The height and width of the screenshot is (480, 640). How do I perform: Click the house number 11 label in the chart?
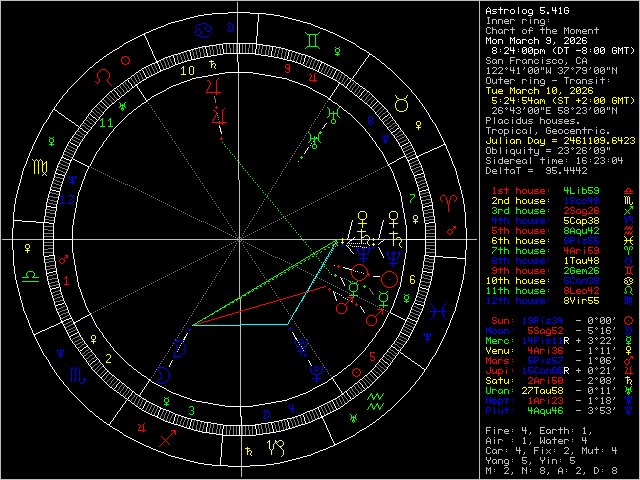(106, 122)
